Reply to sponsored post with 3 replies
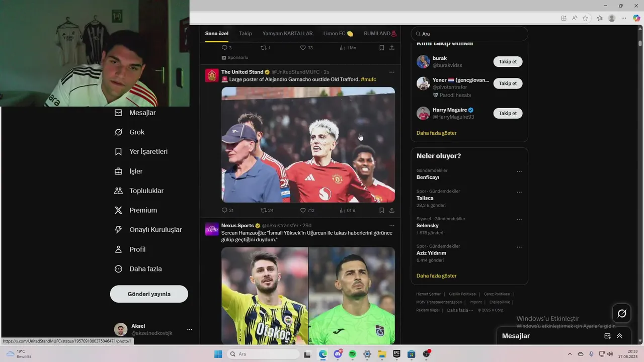This screenshot has height=362, width=644. coord(226,48)
